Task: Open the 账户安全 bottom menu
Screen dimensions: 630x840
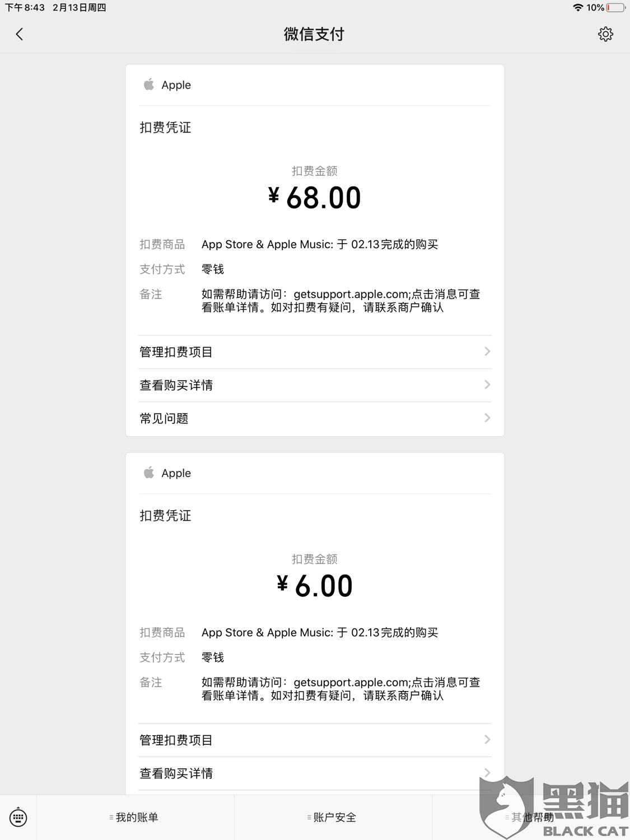Action: click(333, 817)
